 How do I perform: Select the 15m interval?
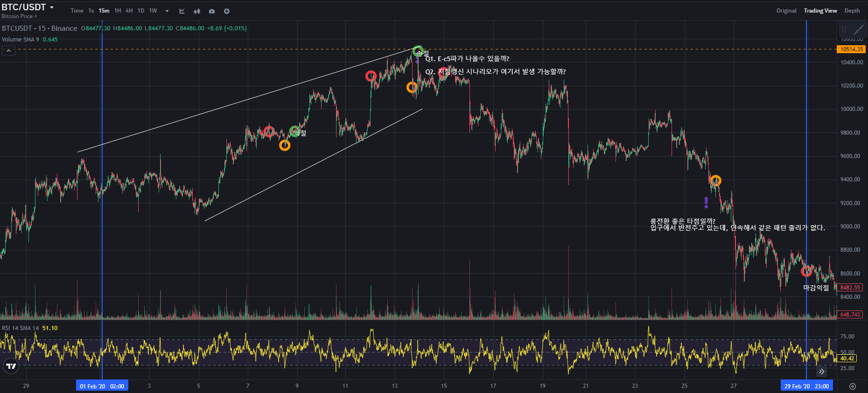coord(104,11)
